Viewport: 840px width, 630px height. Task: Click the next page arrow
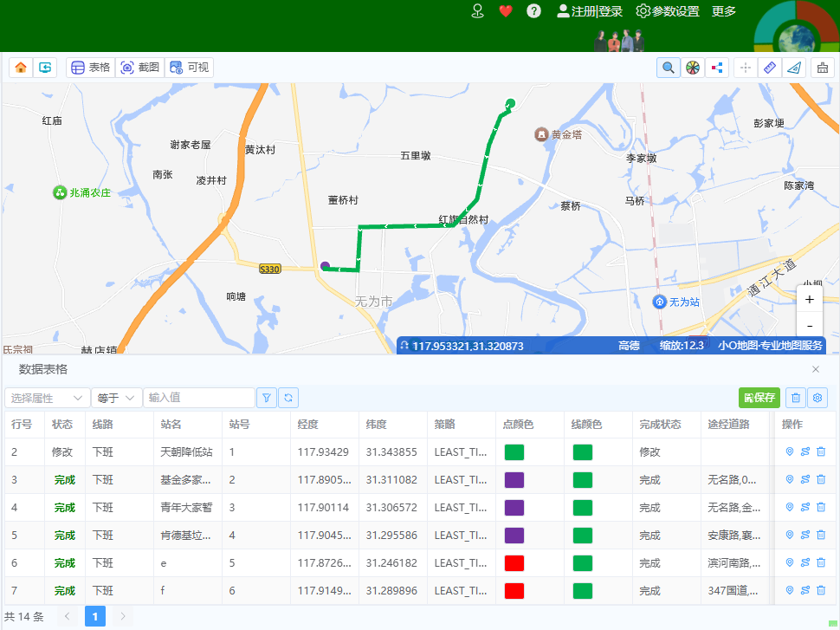point(123,616)
